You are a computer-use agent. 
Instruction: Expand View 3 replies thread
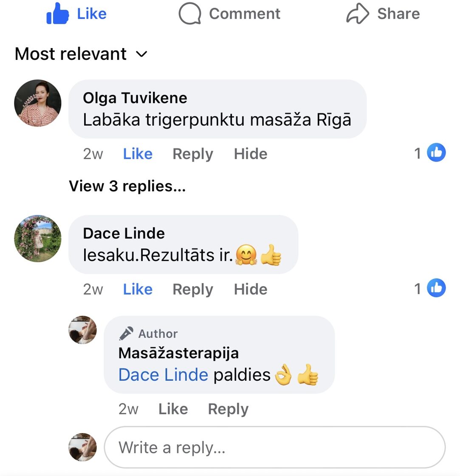click(127, 186)
